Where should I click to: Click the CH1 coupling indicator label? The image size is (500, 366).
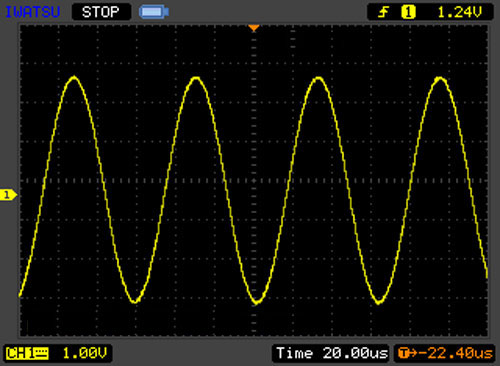click(x=27, y=353)
